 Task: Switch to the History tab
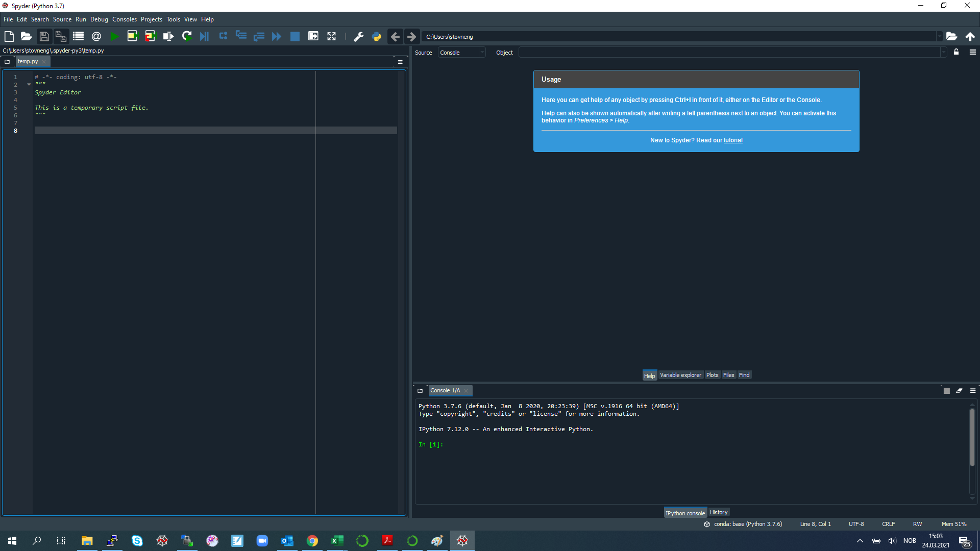pos(719,512)
